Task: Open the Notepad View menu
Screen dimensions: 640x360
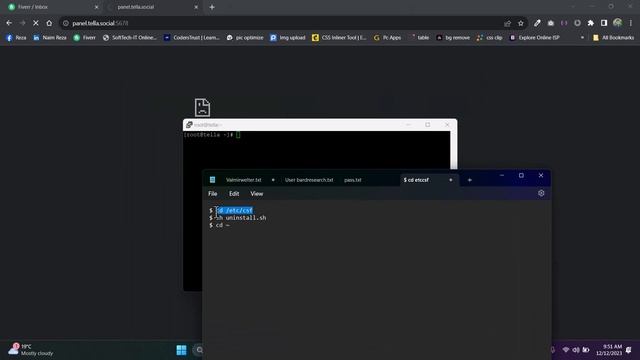Action: pos(257,194)
